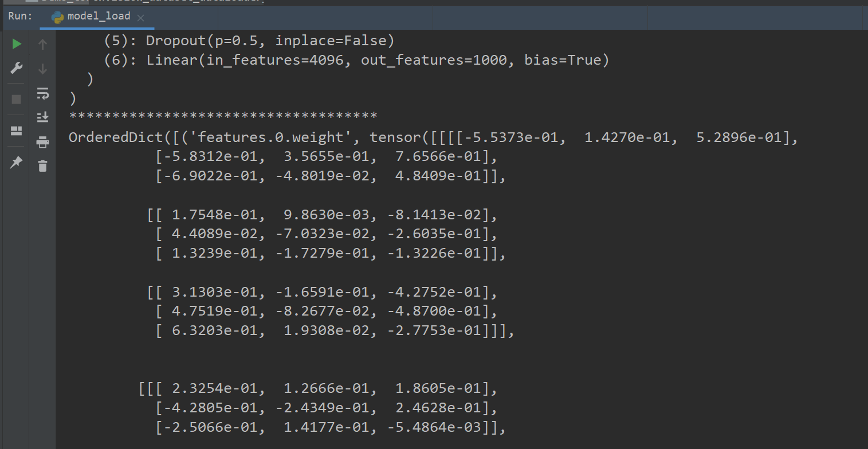Click value 2.3254e-01 in output

click(x=215, y=389)
